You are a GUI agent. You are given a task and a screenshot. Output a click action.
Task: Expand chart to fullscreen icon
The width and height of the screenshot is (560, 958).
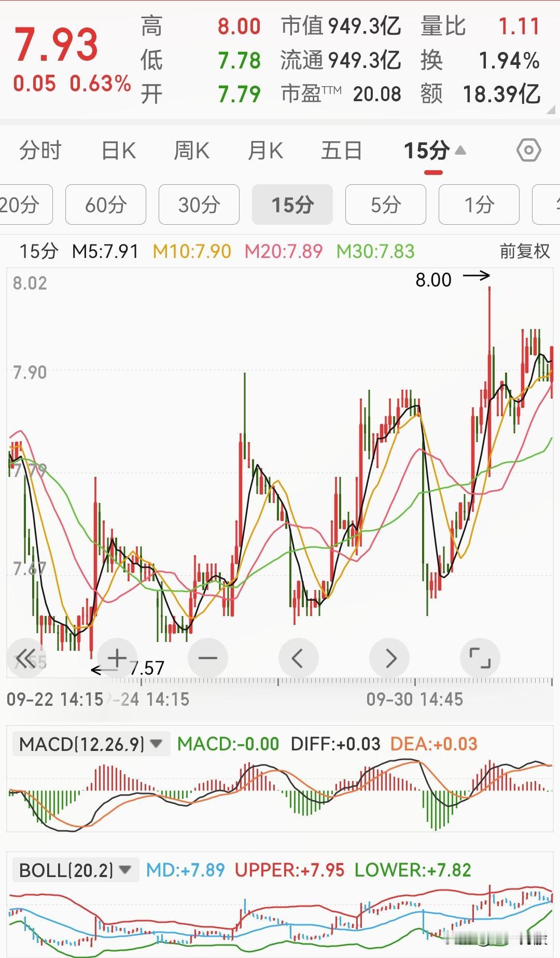click(480, 658)
